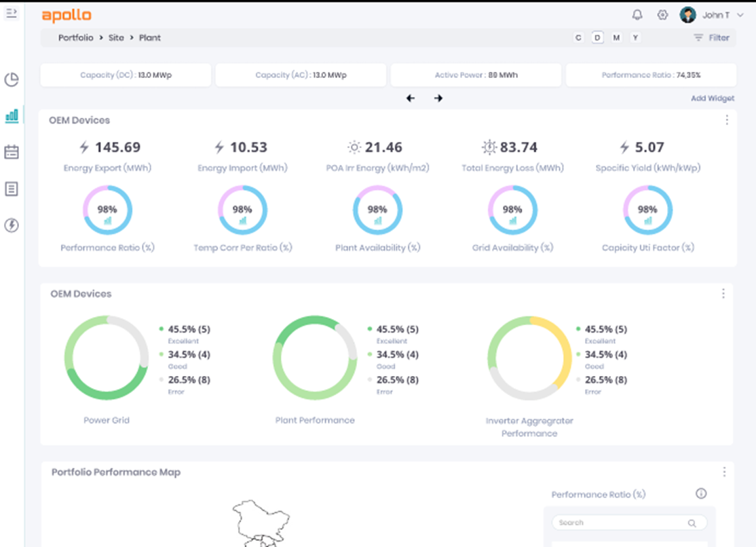
Task: Click the lightning bolt energy sidebar icon
Action: 12,225
